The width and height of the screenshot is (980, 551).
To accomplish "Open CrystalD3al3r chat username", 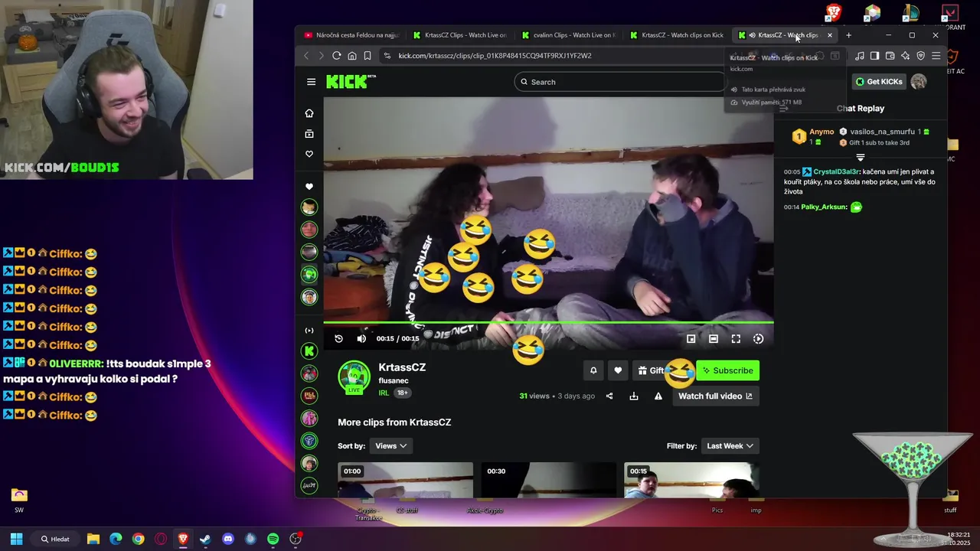I will (836, 171).
